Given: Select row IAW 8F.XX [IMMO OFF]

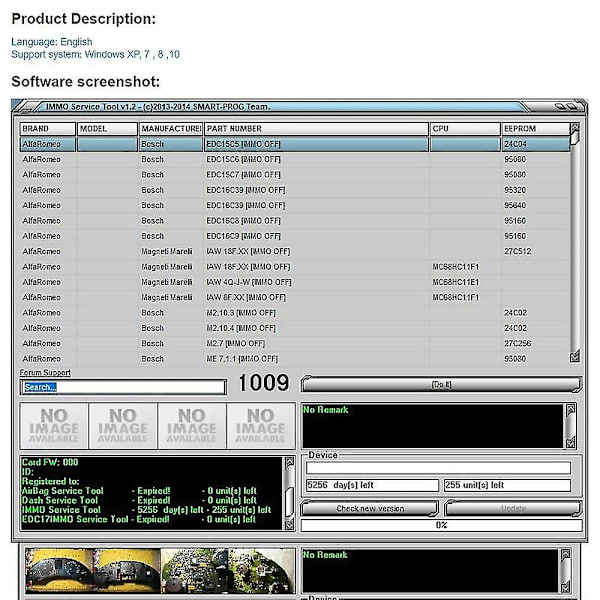Looking at the screenshot, I should click(295, 297).
